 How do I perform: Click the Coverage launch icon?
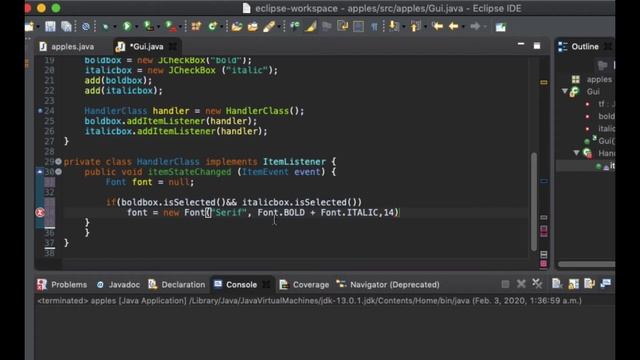pos(149,27)
